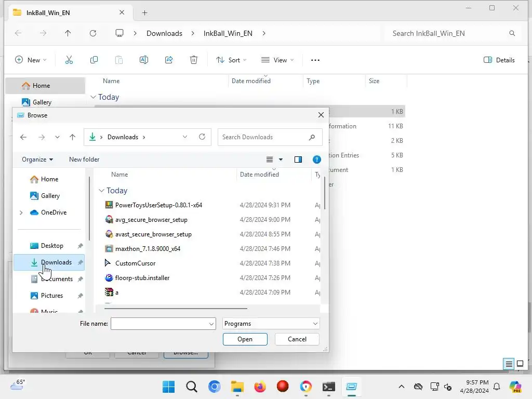Open the Terminal app on the taskbar
532x399 pixels.
328,387
